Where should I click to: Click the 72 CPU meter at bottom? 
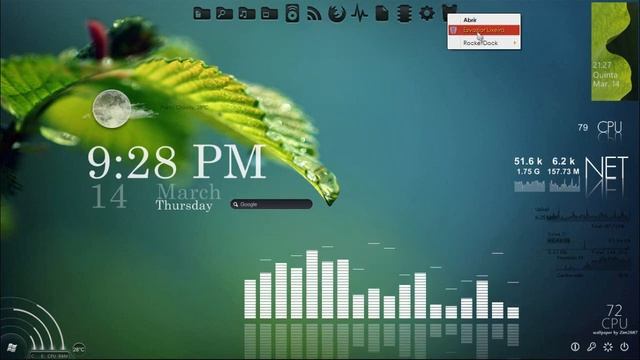coord(614,317)
